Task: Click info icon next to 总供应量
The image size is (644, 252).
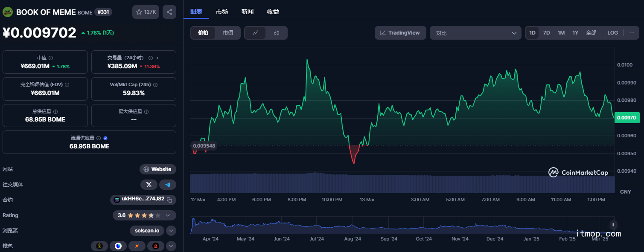Action: click(55, 112)
